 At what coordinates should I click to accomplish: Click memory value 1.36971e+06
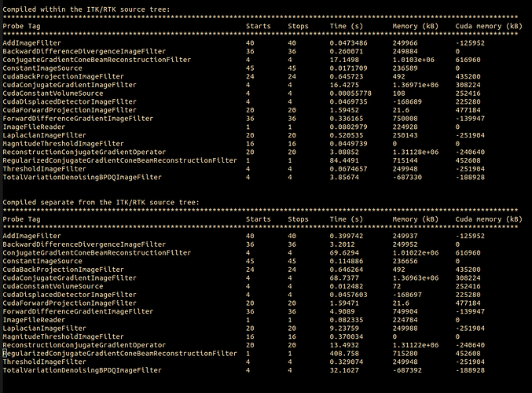[x=416, y=85]
